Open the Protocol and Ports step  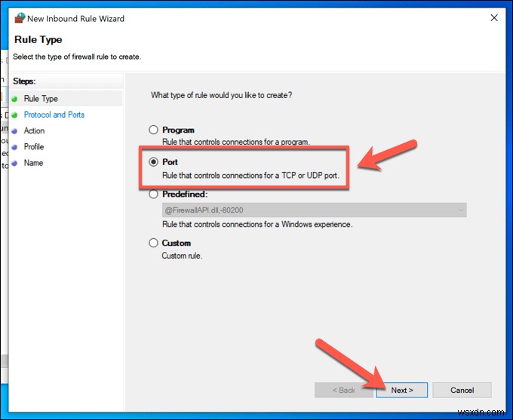pos(54,115)
